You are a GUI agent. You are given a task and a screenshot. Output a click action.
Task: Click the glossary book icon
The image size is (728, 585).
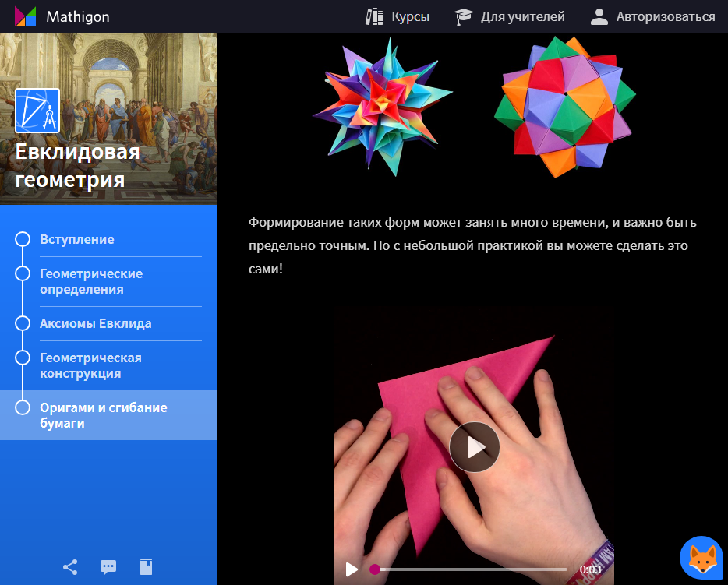coord(145,567)
